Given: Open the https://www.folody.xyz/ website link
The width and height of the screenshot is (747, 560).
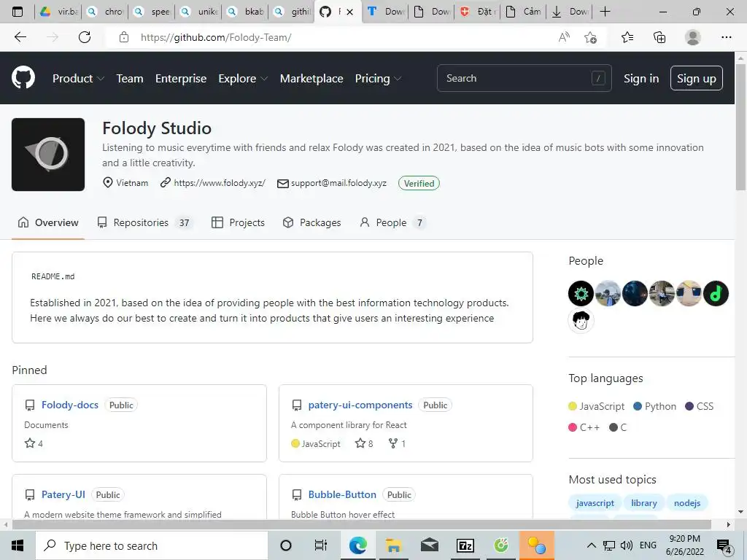Looking at the screenshot, I should [x=220, y=183].
